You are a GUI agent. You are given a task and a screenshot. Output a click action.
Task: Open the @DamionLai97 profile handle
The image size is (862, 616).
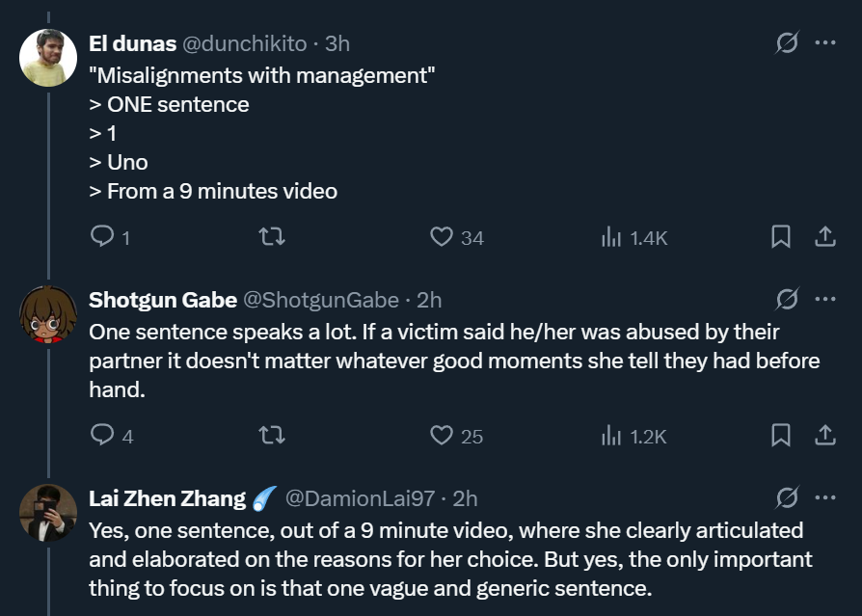[x=360, y=498]
